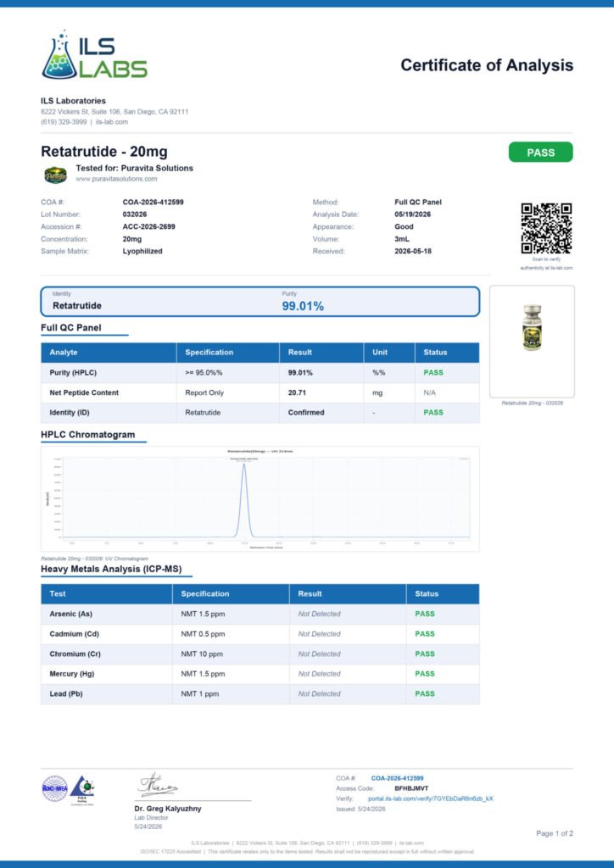The width and height of the screenshot is (614, 868).
Task: Click the COA number value in details
Action: [x=153, y=202]
